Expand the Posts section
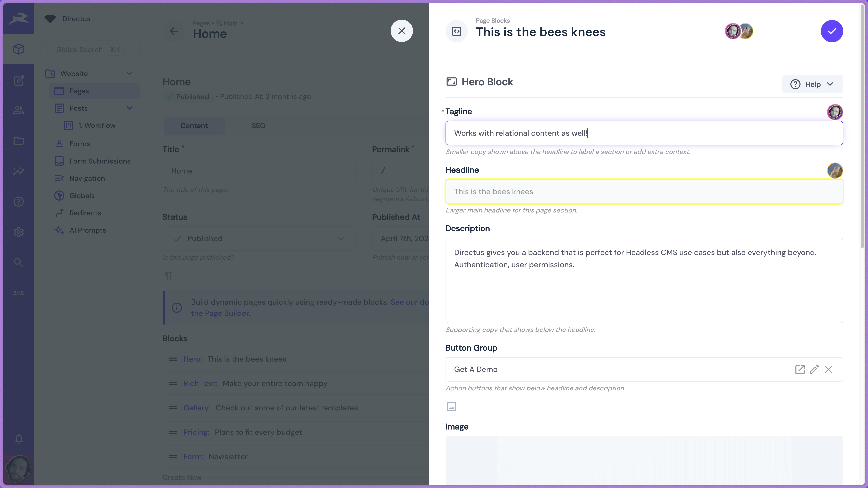 pos(129,108)
